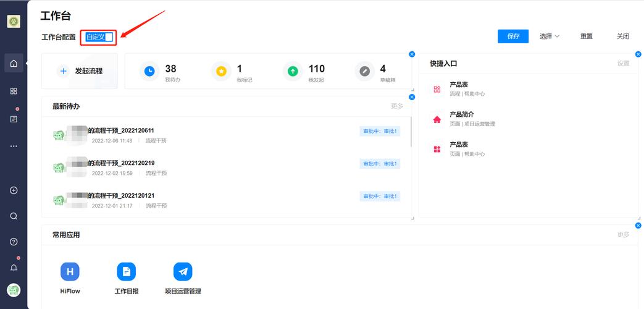The height and width of the screenshot is (309, 644).
Task: Click 更多 in 最新待办 panel
Action: (x=397, y=106)
